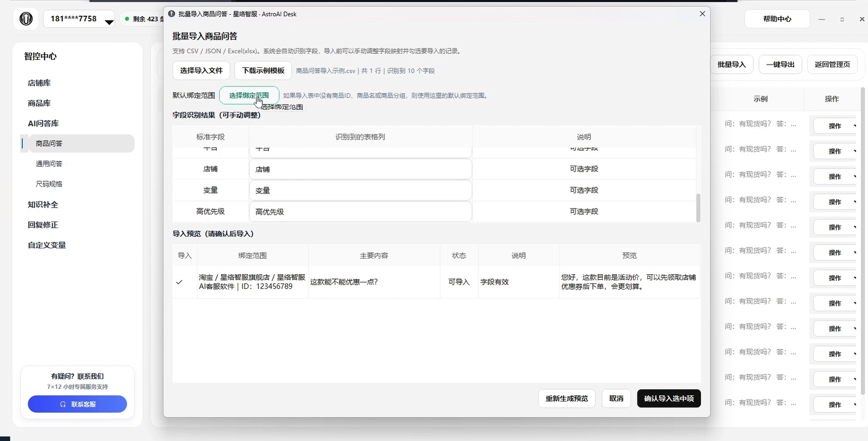Image resolution: width=868 pixels, height=441 pixels.
Task: Close the 批量导入商品问答 dialog
Action: [x=702, y=14]
